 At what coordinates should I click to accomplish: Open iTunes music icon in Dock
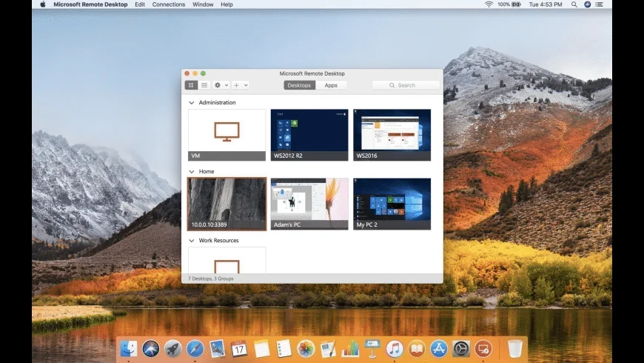pos(395,349)
